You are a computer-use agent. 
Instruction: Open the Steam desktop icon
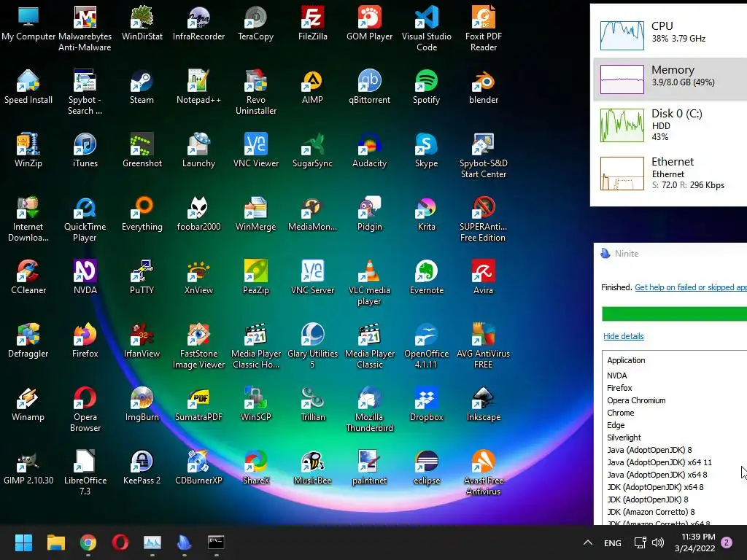coord(142,87)
